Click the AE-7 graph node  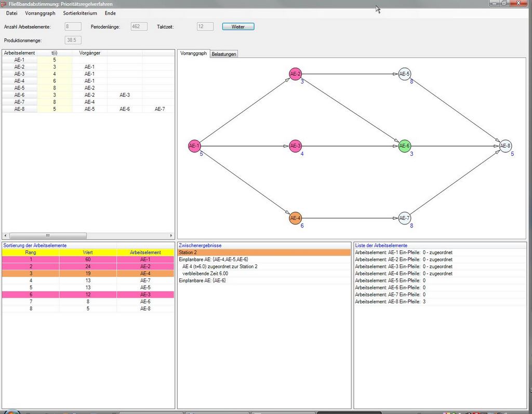[405, 218]
